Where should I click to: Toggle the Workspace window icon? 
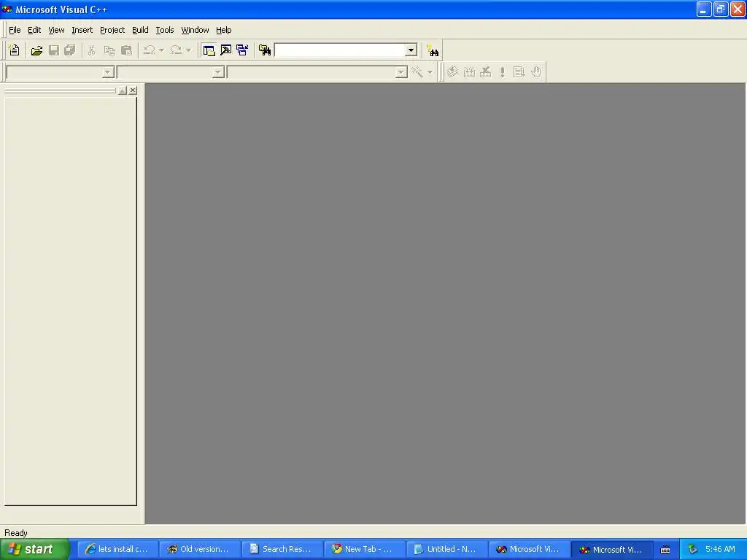pos(209,50)
